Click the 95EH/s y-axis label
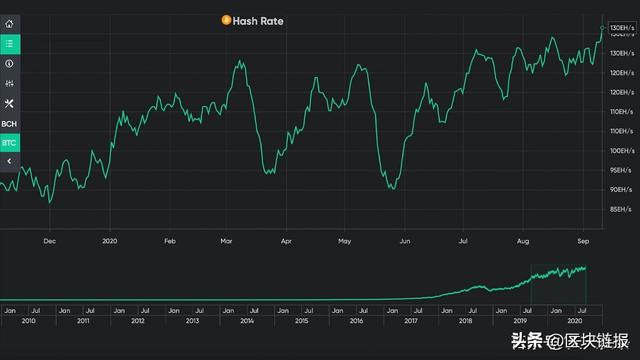Viewport: 640px width, 360px height. tap(621, 170)
